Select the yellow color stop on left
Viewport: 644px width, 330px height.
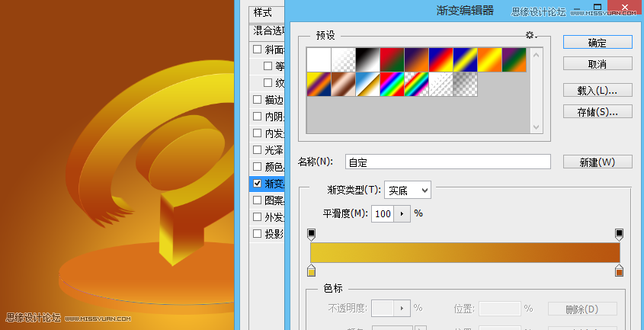coord(311,271)
